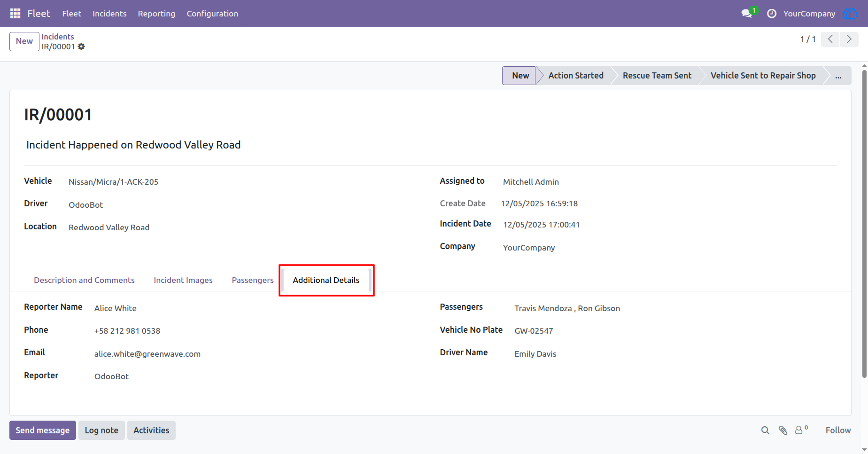868x454 pixels.
Task: Set status to Rescue Team Sent
Action: tap(657, 76)
